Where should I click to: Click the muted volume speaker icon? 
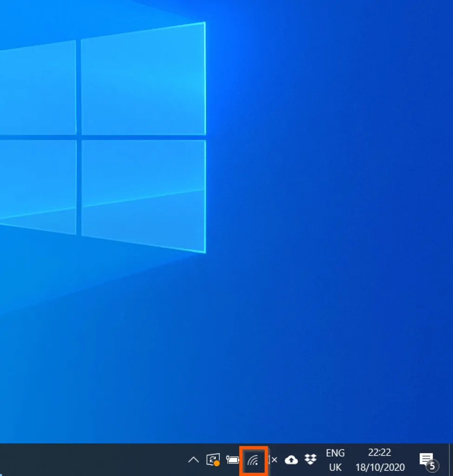coord(273,460)
